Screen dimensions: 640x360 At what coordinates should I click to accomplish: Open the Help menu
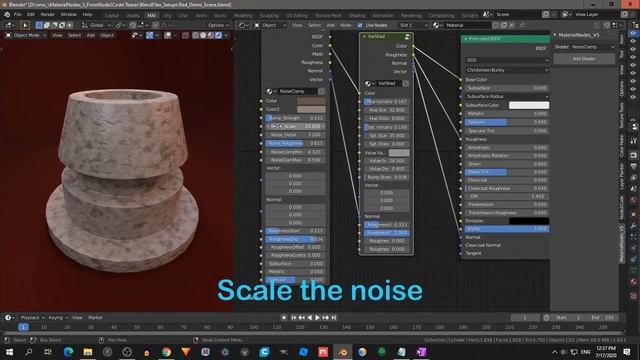(87, 14)
